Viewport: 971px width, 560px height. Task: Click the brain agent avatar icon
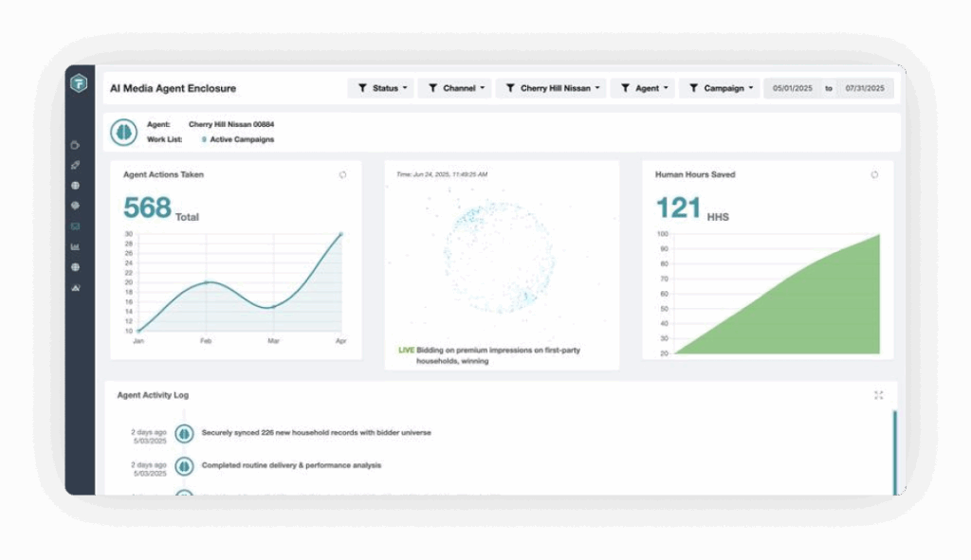coord(124,133)
